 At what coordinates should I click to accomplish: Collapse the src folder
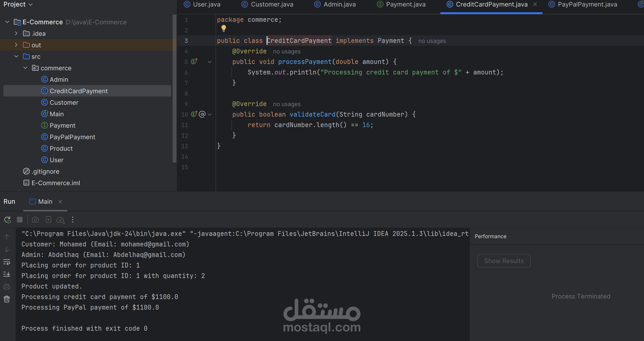tap(16, 56)
